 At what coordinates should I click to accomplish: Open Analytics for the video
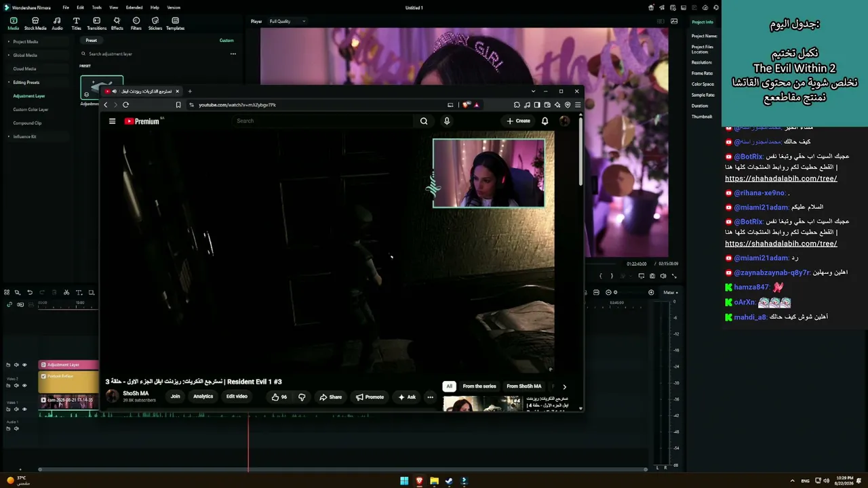coord(203,396)
